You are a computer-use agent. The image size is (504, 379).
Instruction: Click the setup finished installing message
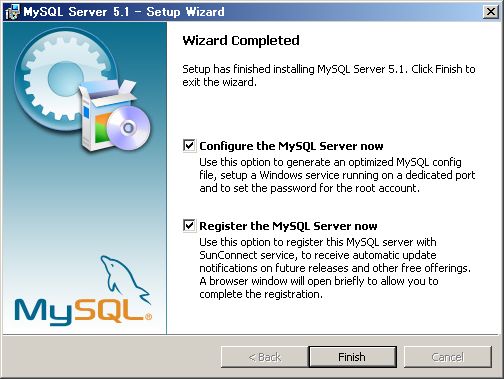329,75
